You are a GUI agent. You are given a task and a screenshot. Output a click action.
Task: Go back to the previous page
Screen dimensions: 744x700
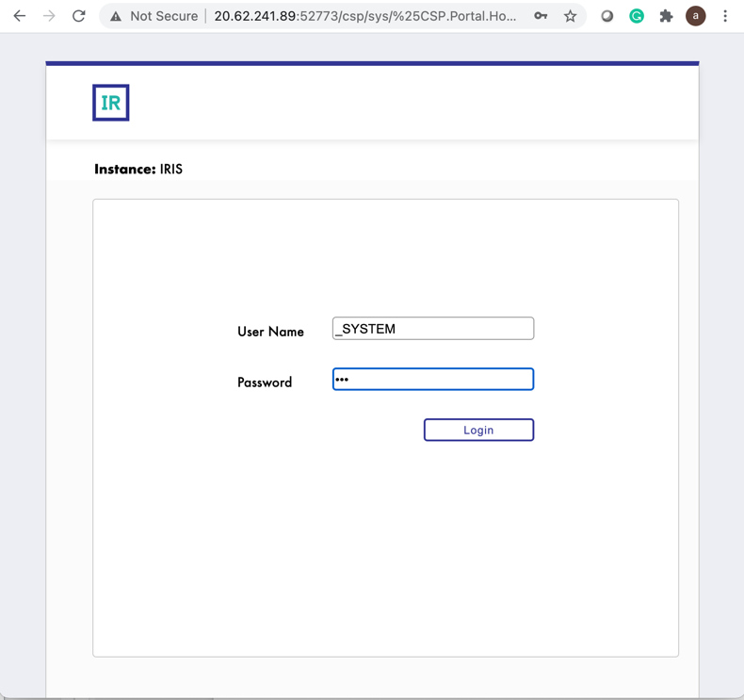(x=19, y=16)
